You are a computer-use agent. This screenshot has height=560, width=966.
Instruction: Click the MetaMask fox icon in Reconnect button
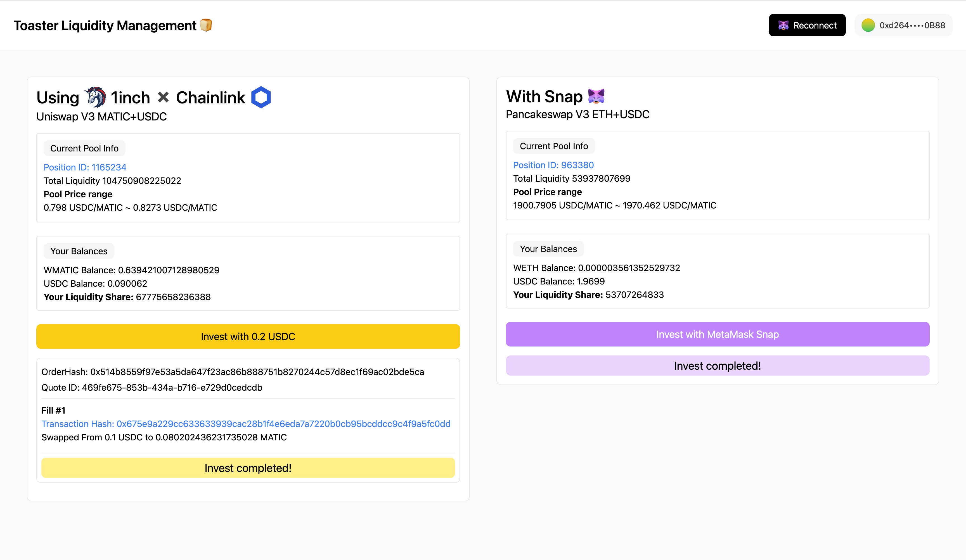click(783, 25)
